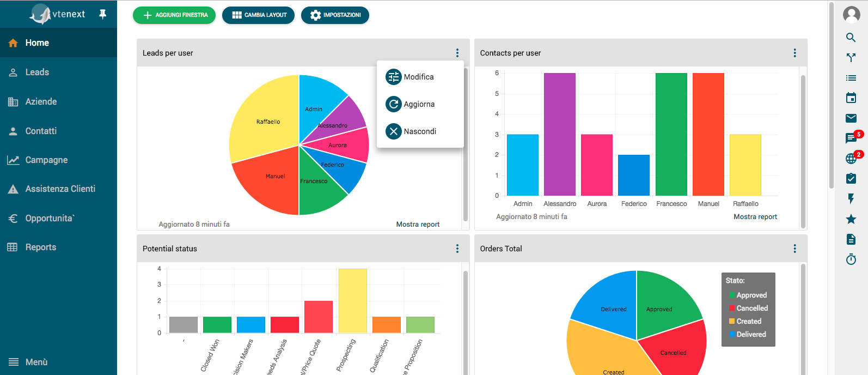Click the Manuel bar in Contacts chart

[708, 134]
